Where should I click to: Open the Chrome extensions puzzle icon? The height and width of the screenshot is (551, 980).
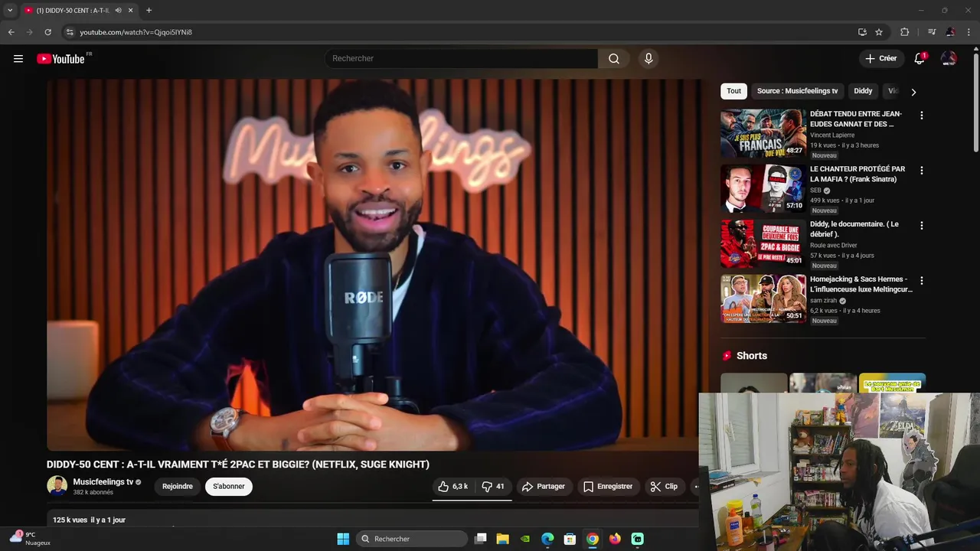[904, 32]
